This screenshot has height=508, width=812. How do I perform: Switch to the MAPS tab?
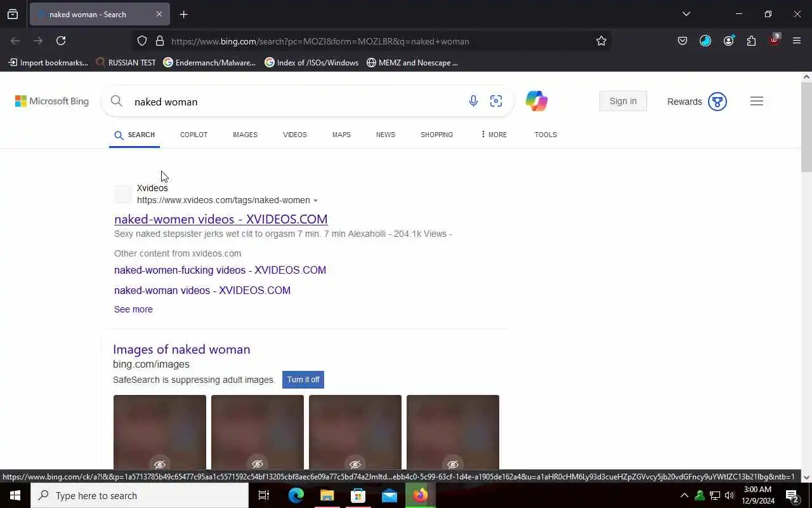point(341,135)
